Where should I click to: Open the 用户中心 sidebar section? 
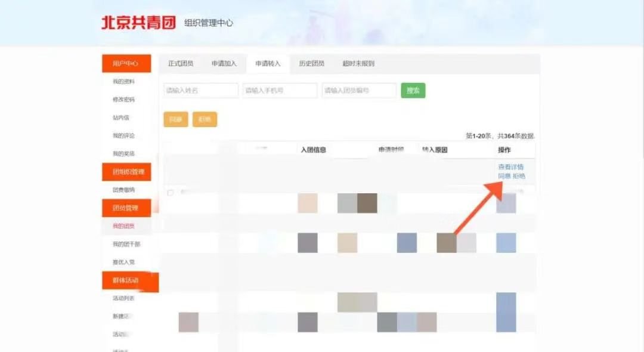pos(126,63)
